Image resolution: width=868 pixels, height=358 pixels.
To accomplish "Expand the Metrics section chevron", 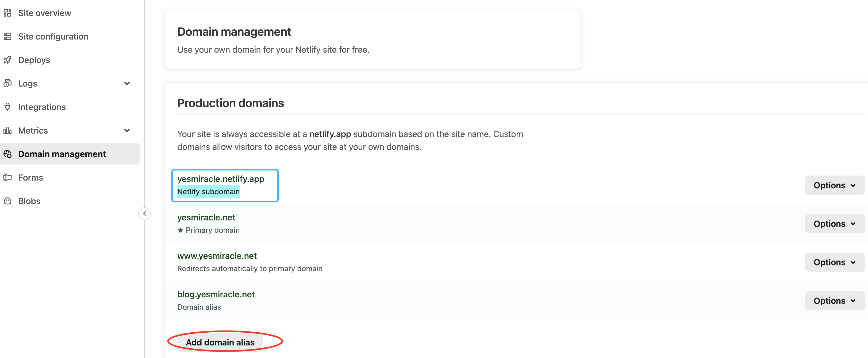I will click(127, 130).
